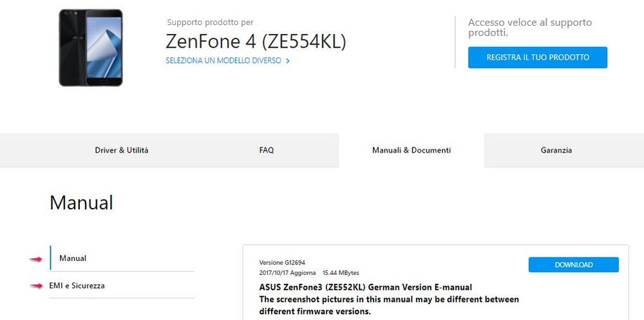Click the ZenFone 4 phone product image
The height and width of the screenshot is (320, 644).
click(x=91, y=48)
